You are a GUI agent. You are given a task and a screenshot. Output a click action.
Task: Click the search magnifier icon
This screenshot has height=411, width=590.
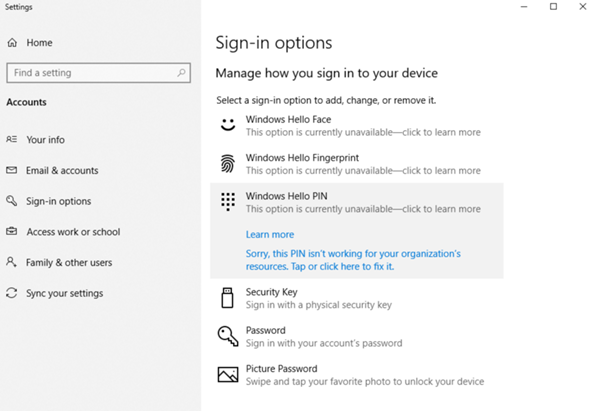click(181, 72)
